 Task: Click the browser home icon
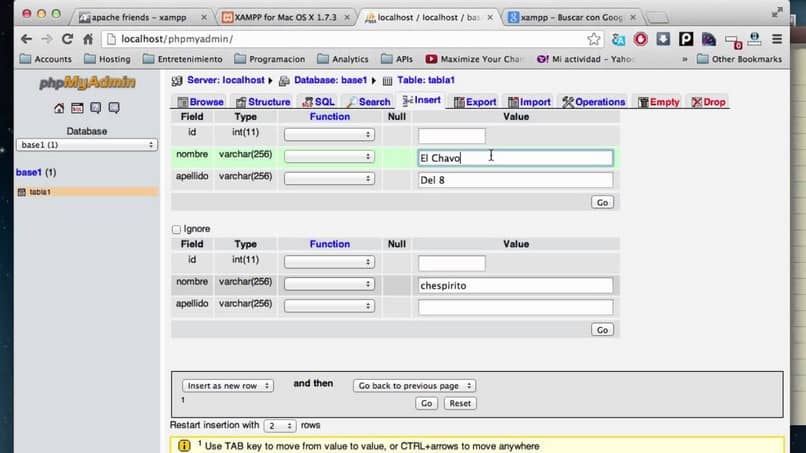[88, 39]
